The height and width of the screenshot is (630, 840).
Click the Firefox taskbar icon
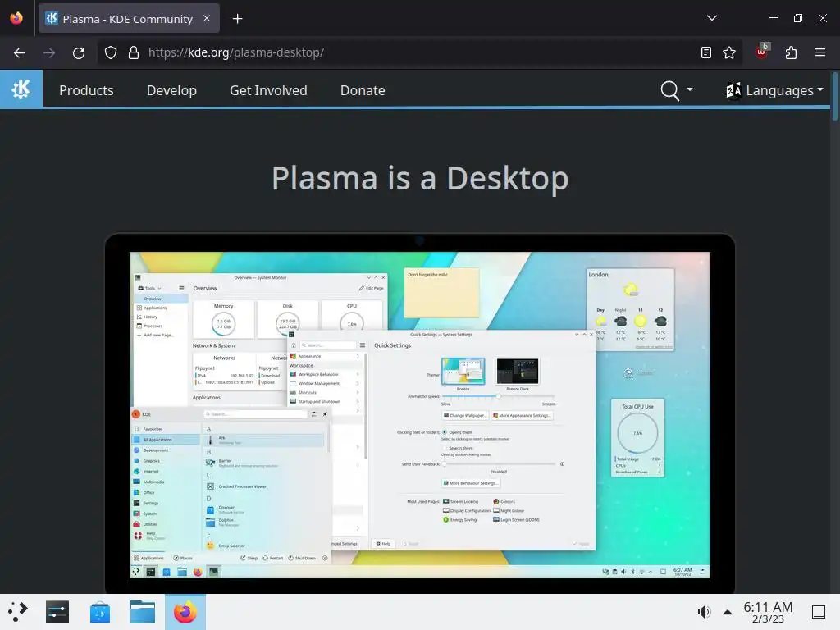[x=185, y=612]
